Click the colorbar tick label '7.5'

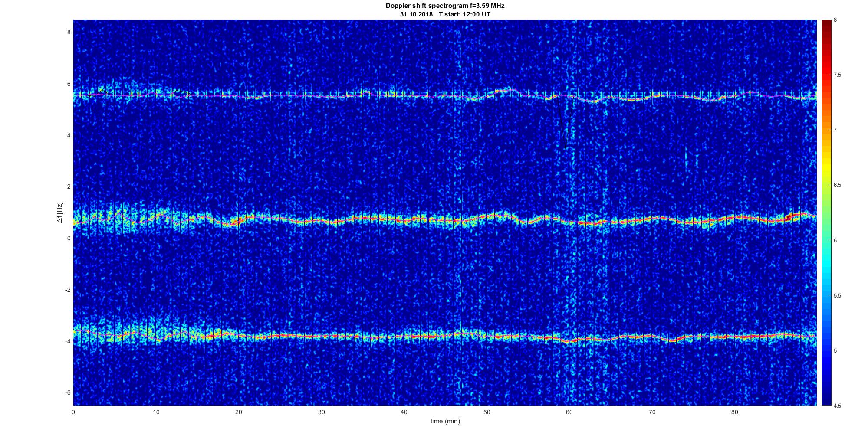[x=838, y=75]
